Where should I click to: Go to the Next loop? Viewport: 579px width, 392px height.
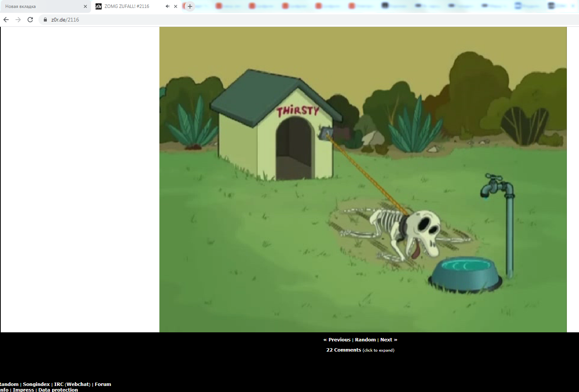click(389, 340)
